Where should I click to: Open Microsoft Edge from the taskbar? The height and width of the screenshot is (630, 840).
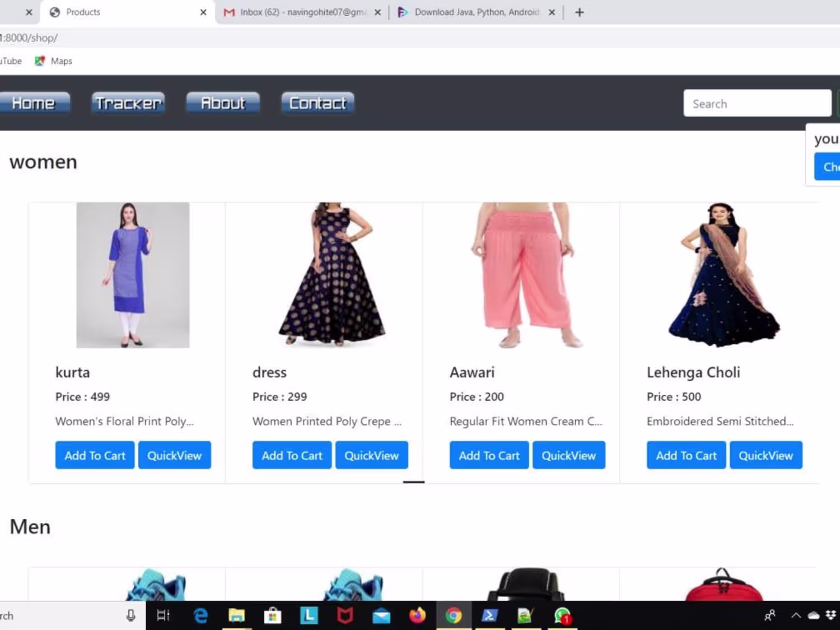[x=200, y=615]
